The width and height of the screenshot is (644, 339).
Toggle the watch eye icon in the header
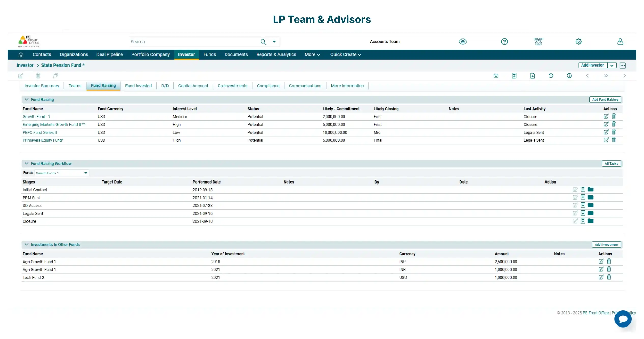[x=463, y=41]
